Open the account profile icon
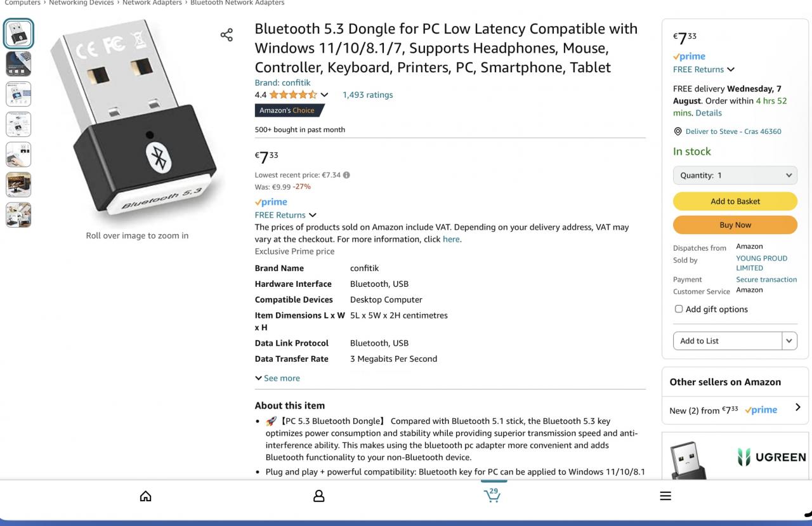Viewport: 812px width, 526px height. 319,496
